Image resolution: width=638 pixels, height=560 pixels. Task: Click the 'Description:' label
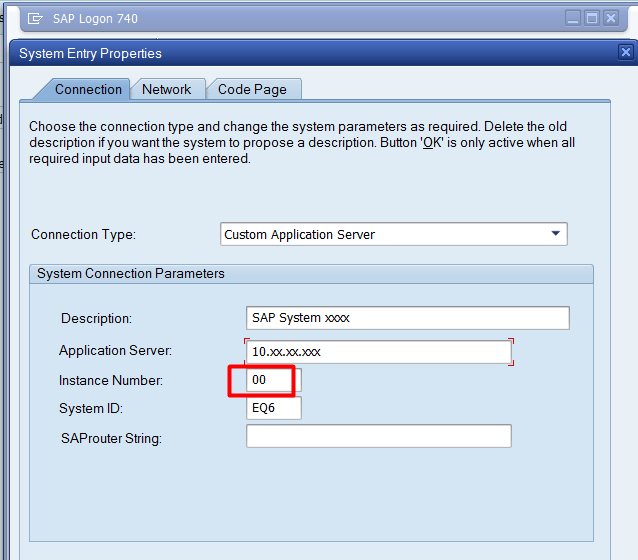click(x=96, y=318)
